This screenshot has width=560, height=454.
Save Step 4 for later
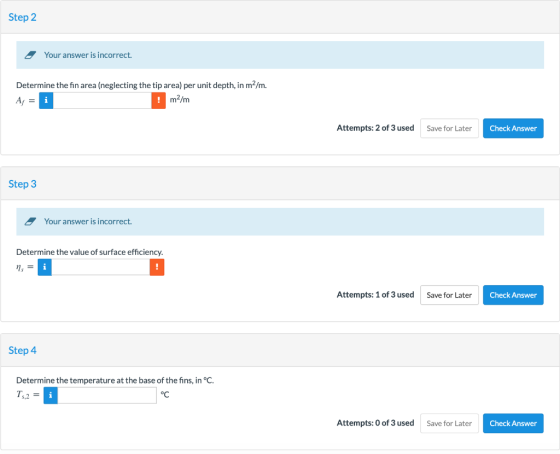coord(449,423)
